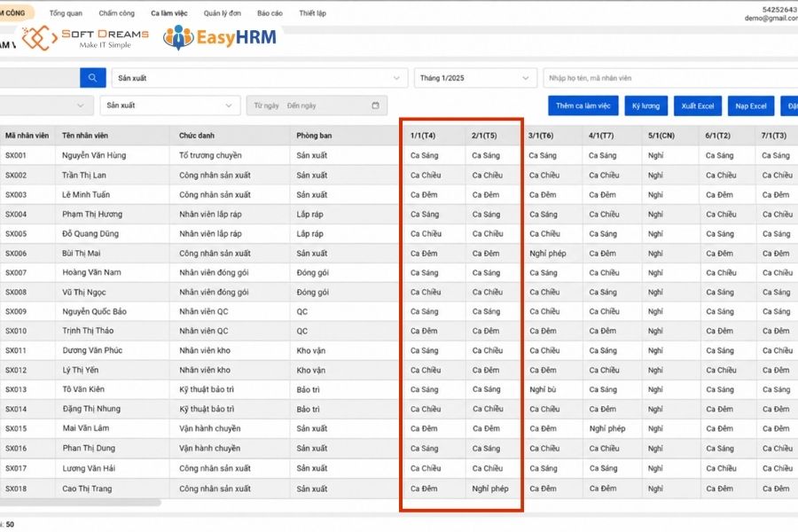Screen dimensions: 798x532
Task: Click the horizontal scrollbar below the table
Action: [81, 503]
